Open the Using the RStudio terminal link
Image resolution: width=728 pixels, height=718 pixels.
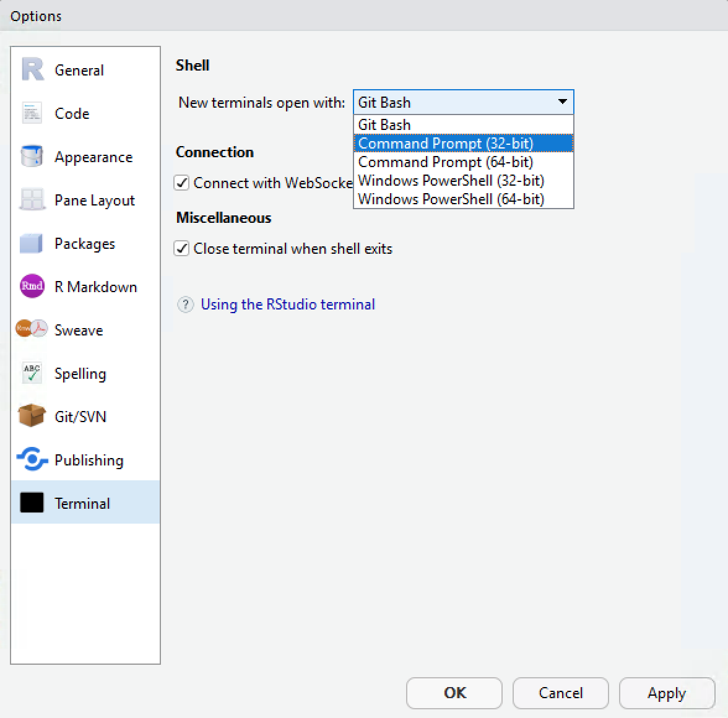[x=288, y=305]
